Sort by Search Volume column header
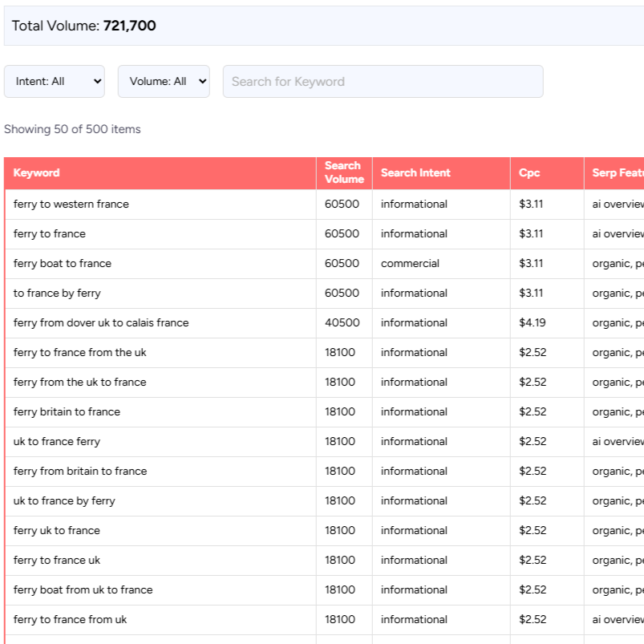Viewport: 644px width, 644px height. click(343, 173)
